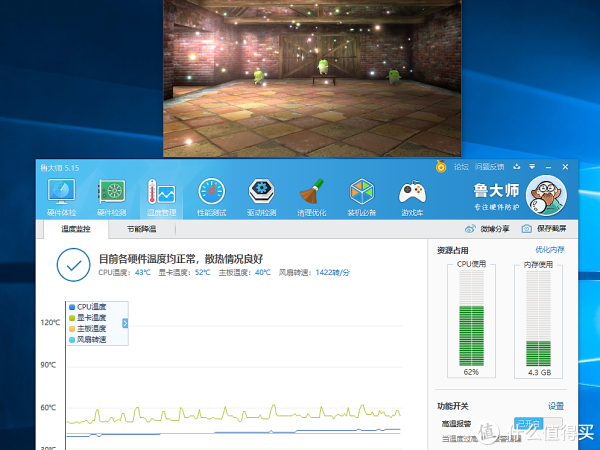The image size is (600, 450).
Task: Click 优化内存 optimize memory link
Action: (549, 250)
